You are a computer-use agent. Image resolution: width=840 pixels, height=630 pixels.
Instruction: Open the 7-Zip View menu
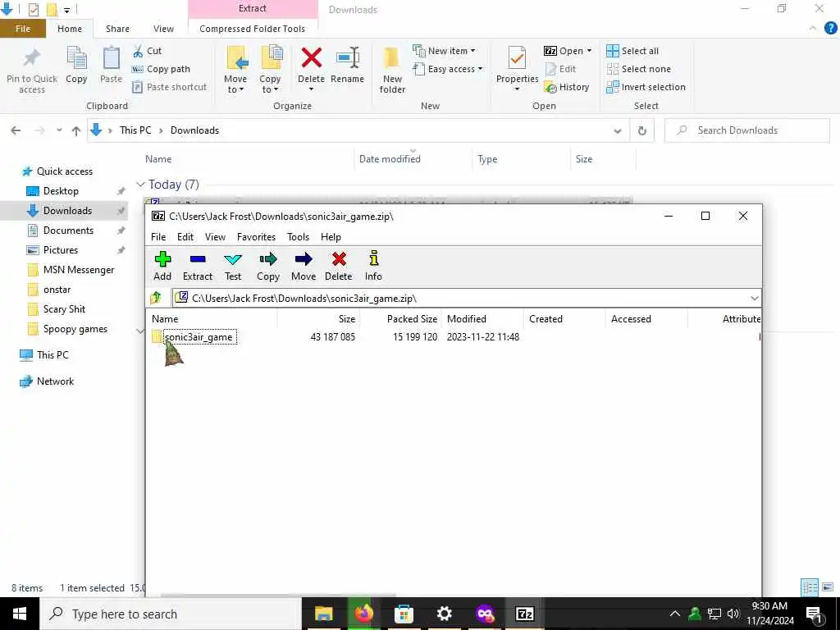pos(216,237)
